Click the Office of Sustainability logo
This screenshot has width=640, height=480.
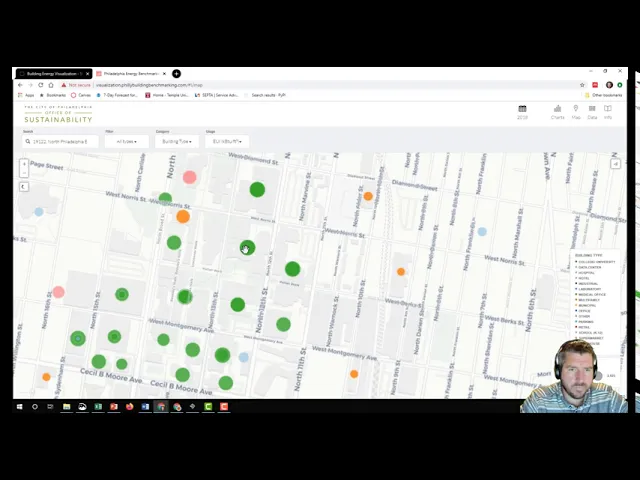click(58, 114)
